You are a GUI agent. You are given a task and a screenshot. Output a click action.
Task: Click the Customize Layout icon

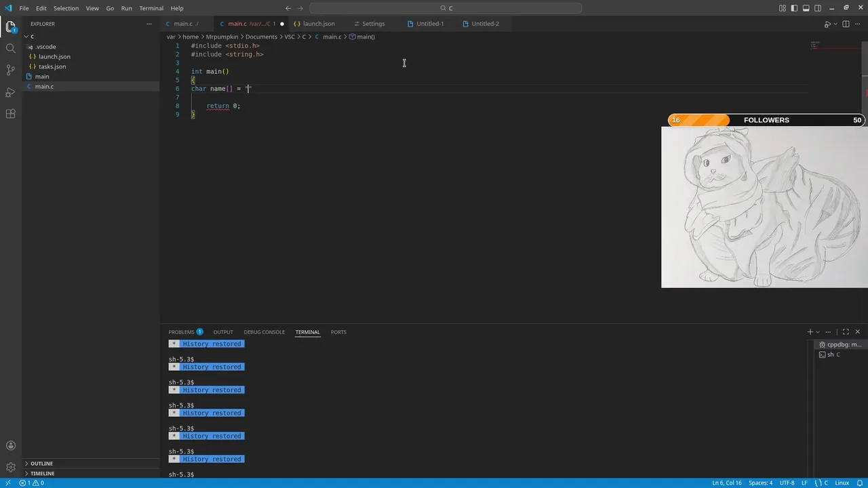coord(783,8)
